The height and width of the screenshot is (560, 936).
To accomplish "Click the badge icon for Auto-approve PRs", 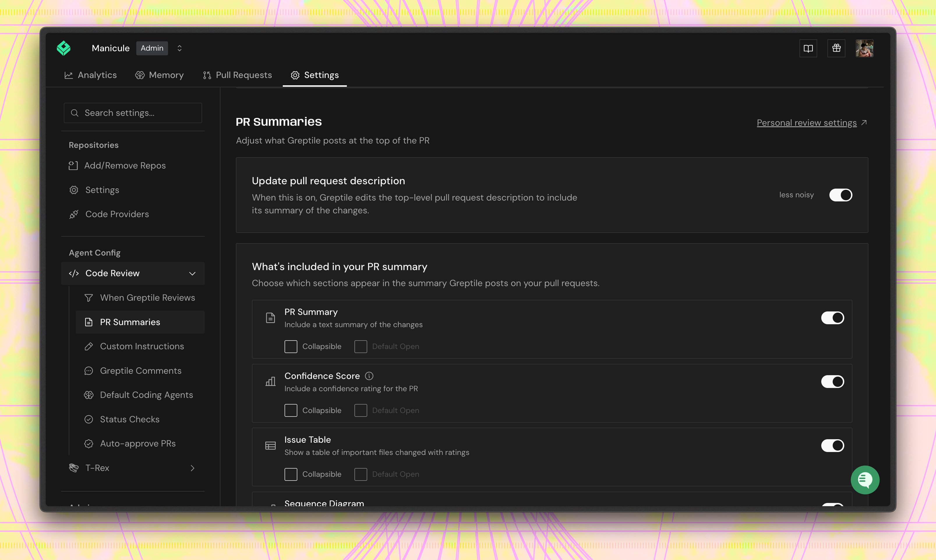I will click(89, 444).
